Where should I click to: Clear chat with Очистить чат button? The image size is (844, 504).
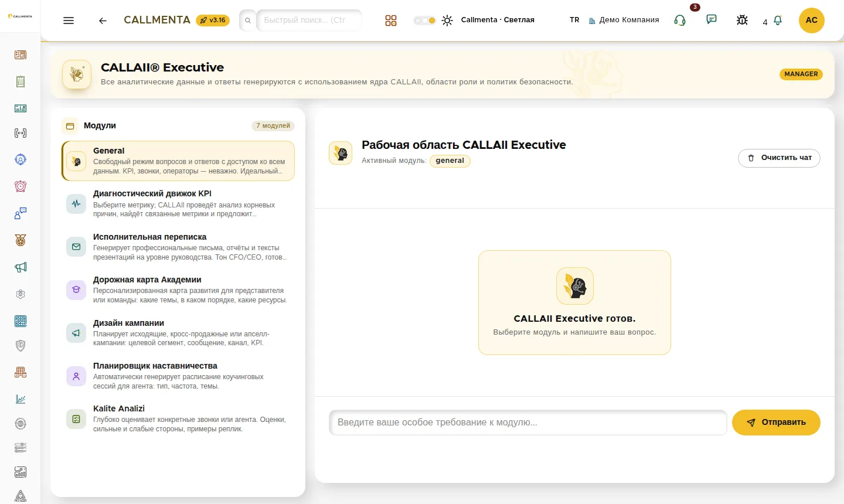tap(779, 158)
